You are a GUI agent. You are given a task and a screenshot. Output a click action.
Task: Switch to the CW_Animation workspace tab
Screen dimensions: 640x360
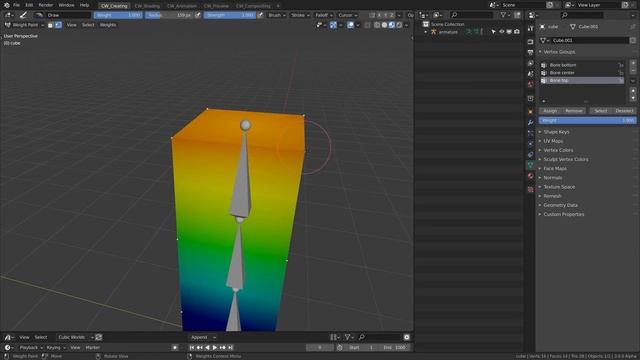[182, 6]
